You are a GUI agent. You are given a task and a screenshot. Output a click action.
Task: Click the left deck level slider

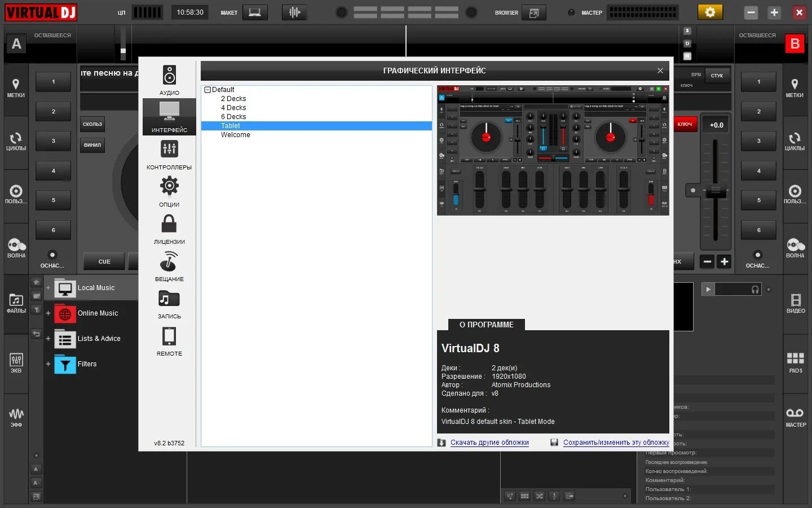coord(123,51)
